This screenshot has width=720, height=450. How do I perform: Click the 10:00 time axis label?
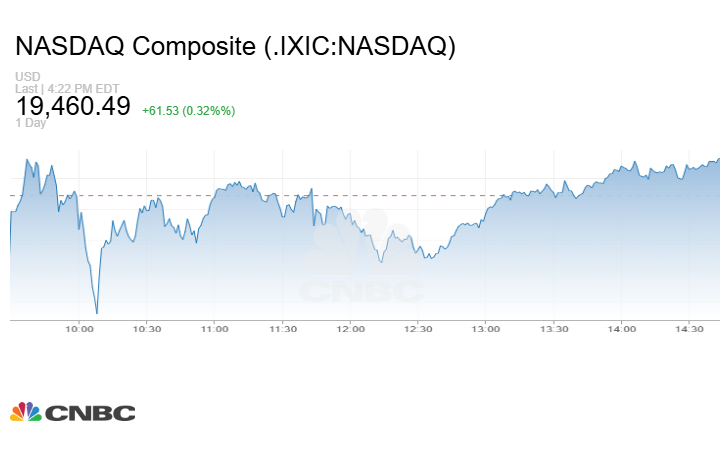tap(78, 329)
